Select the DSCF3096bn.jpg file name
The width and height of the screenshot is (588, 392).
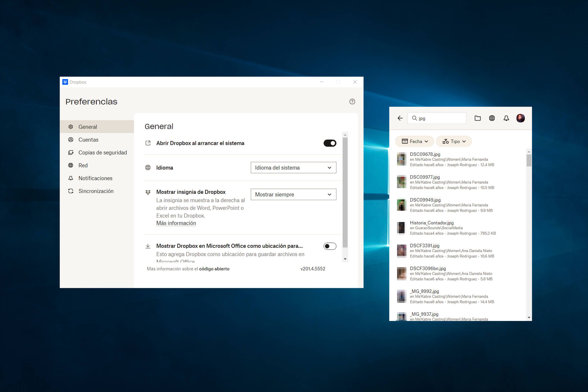[428, 268]
